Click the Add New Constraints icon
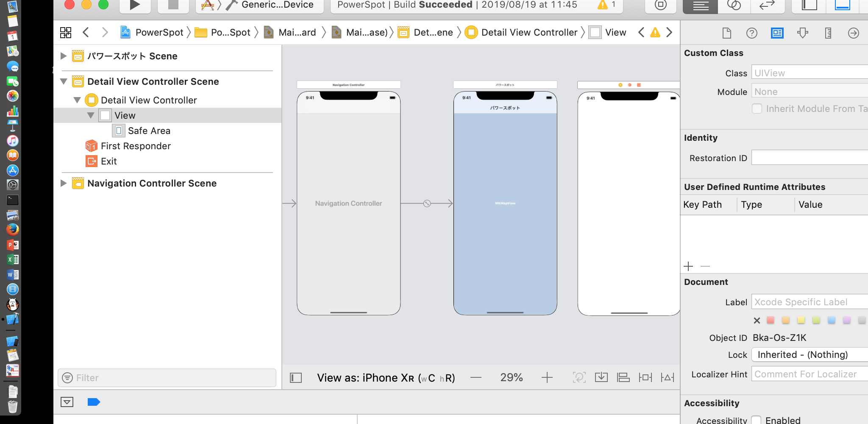Viewport: 868px width, 424px height. [x=645, y=377]
